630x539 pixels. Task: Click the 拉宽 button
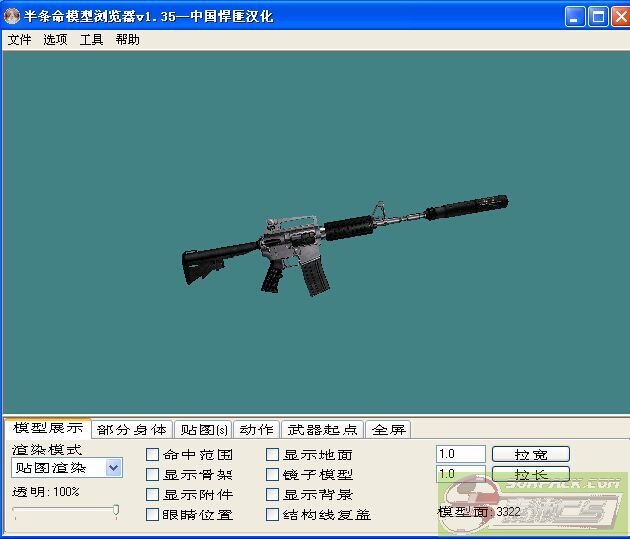point(530,454)
